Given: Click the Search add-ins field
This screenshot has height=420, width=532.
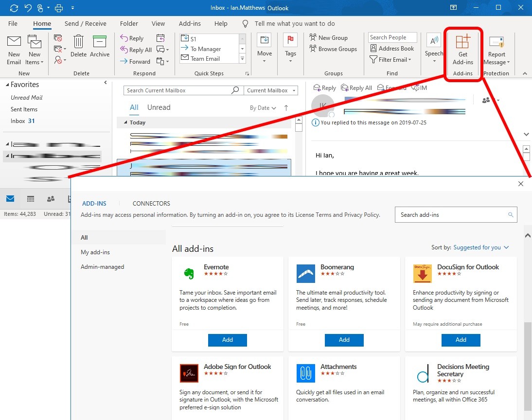Looking at the screenshot, I should [452, 215].
